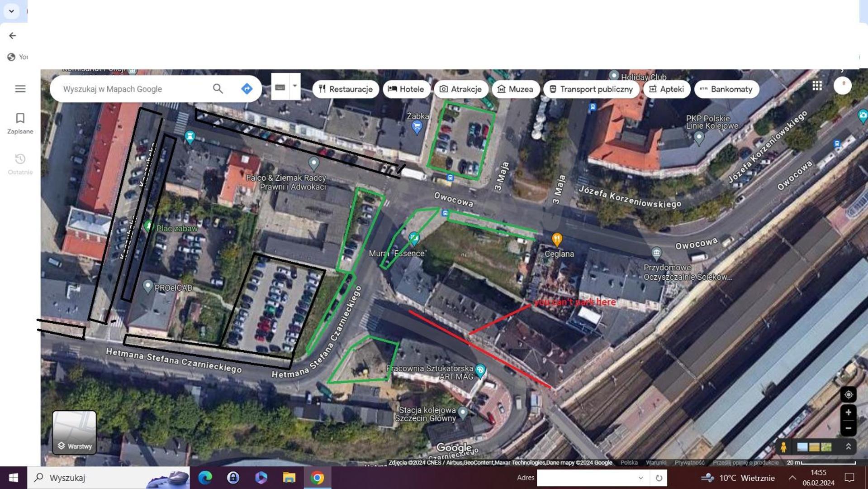Filter map by Muzea

[515, 89]
